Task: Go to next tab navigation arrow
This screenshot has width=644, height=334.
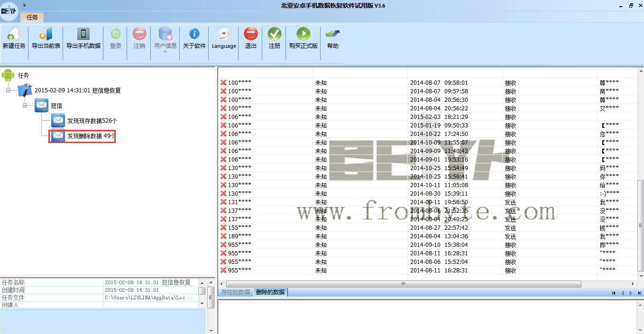Action: tap(631, 293)
